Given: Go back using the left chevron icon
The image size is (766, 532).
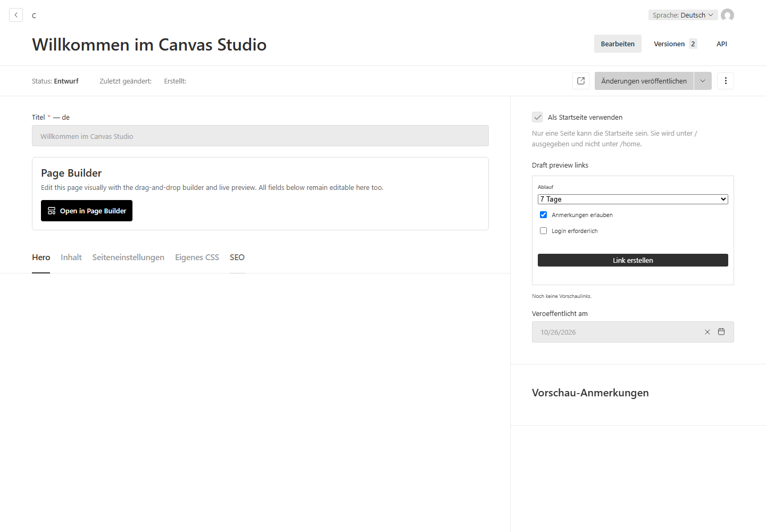Looking at the screenshot, I should (x=16, y=15).
